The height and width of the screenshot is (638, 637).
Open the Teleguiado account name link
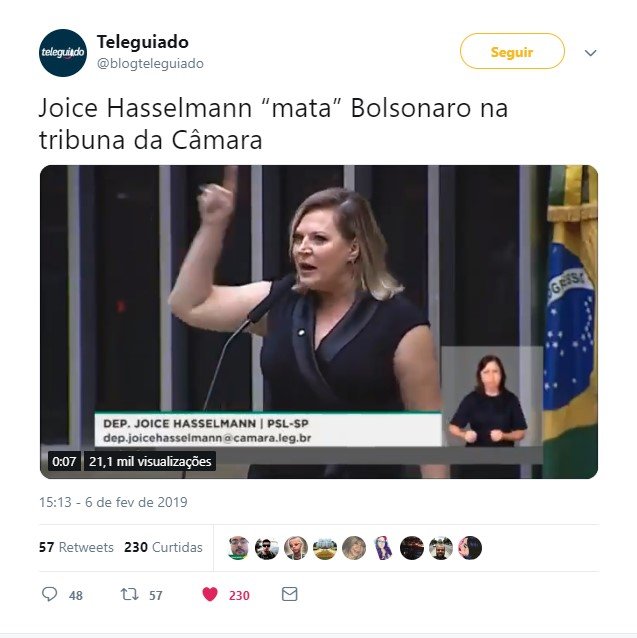(x=143, y=42)
